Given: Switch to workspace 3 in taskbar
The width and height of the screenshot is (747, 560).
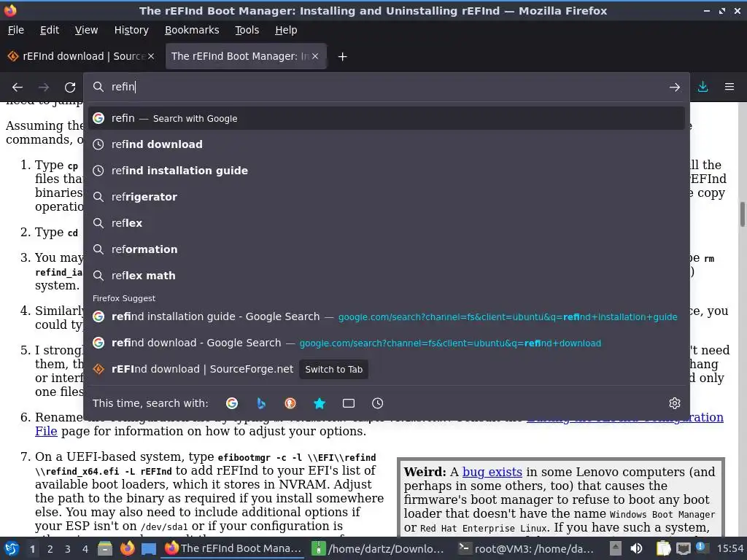Looking at the screenshot, I should click(x=68, y=549).
